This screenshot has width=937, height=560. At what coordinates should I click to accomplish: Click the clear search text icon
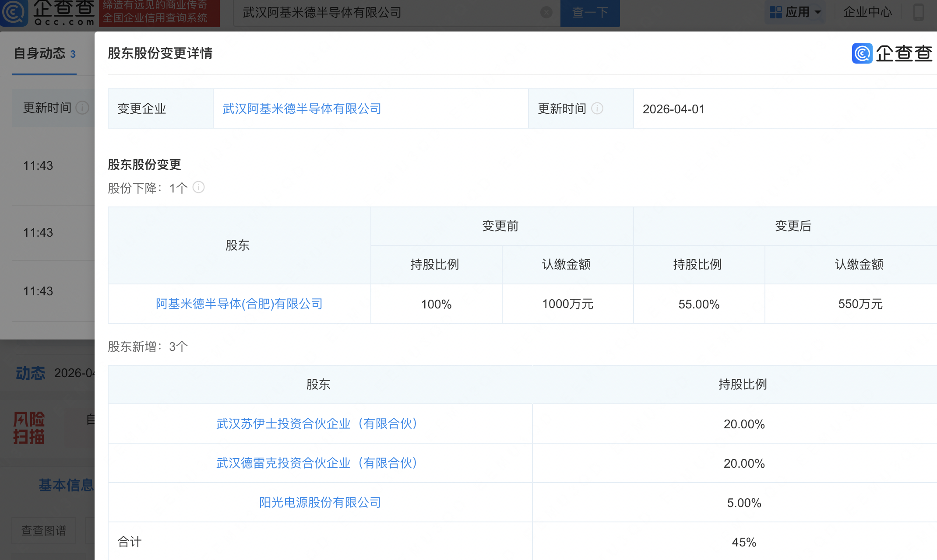coord(546,12)
